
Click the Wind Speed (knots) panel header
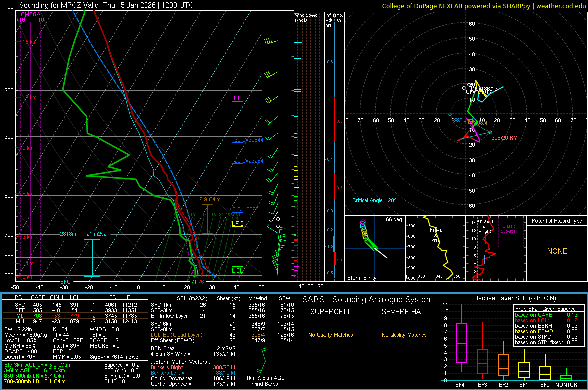coord(306,17)
